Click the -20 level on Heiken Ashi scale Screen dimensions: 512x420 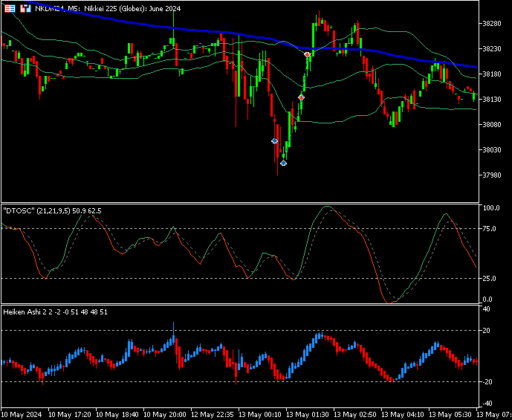click(x=485, y=382)
